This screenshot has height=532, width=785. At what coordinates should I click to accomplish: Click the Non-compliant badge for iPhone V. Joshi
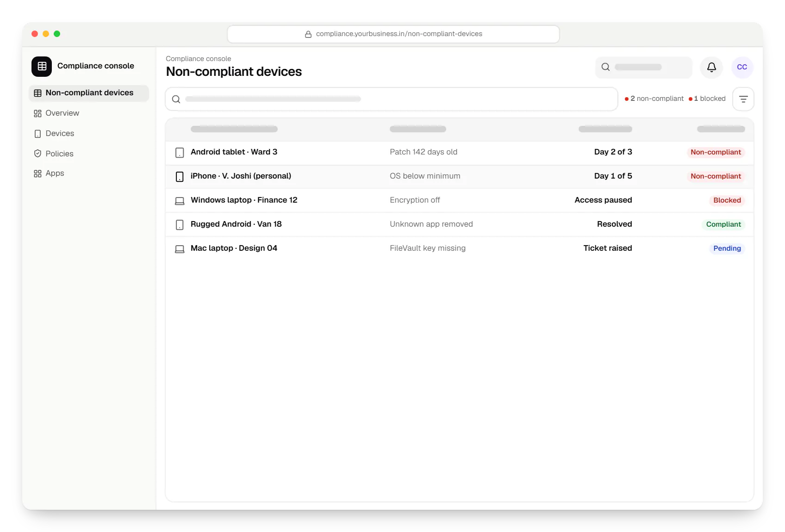716,176
